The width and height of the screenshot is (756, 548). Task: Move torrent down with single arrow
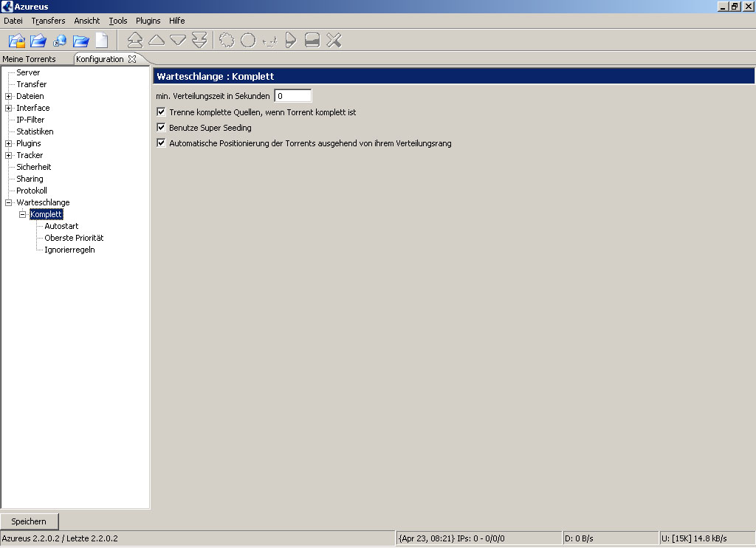[x=178, y=40]
